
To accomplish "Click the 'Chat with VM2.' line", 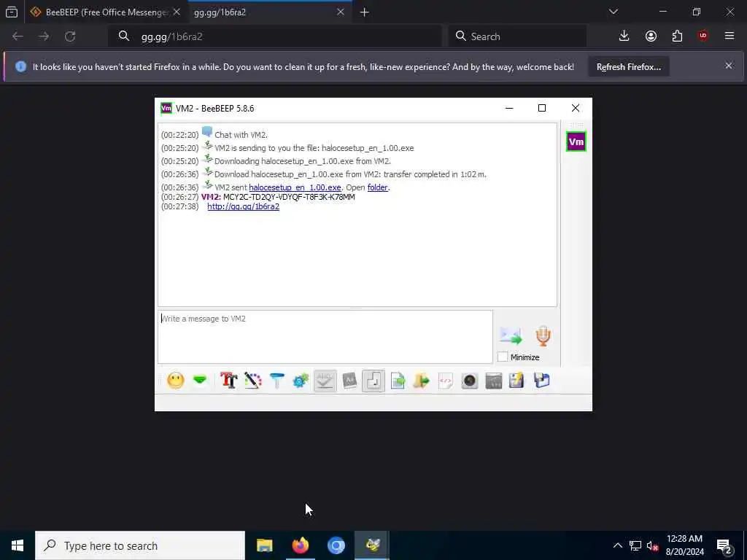I will [x=241, y=135].
